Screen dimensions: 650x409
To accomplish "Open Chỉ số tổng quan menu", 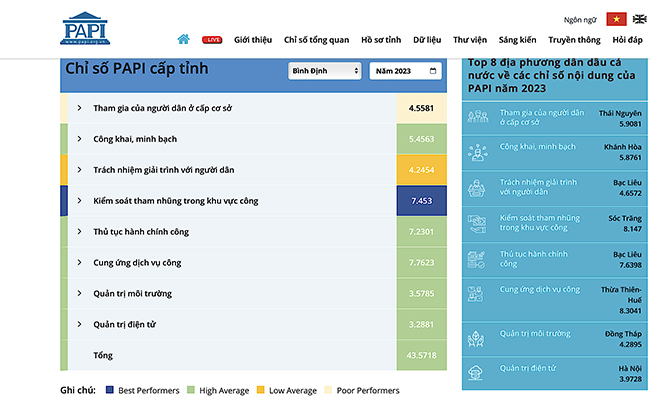I will click(x=316, y=40).
